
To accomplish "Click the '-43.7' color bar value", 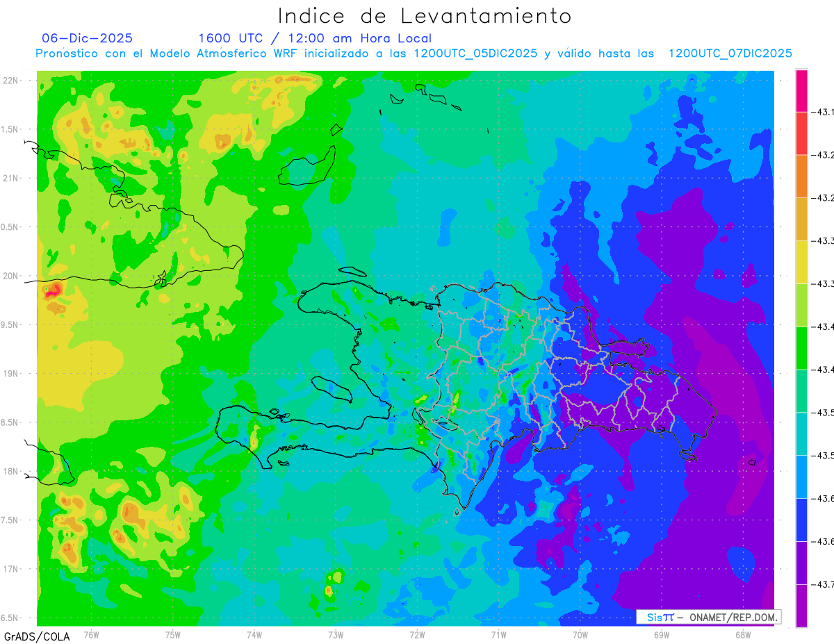I will (x=824, y=585).
